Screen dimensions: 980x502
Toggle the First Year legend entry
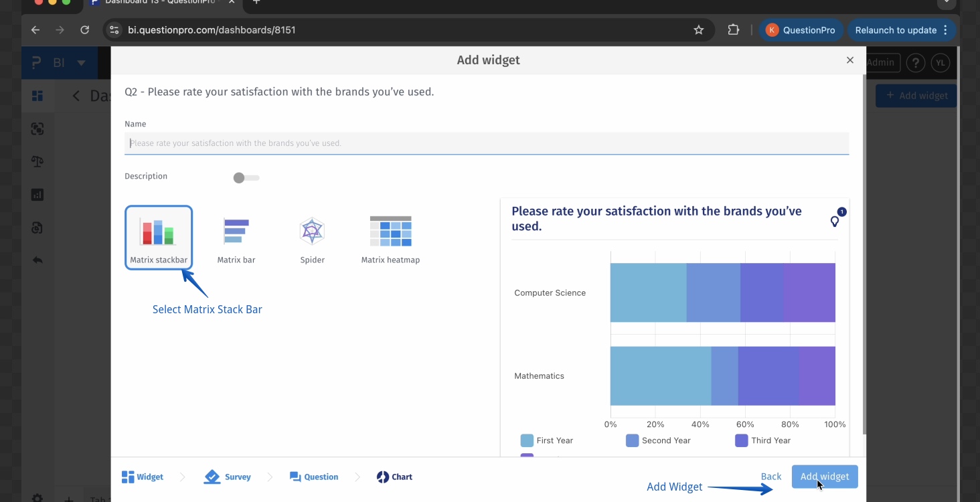click(526, 440)
